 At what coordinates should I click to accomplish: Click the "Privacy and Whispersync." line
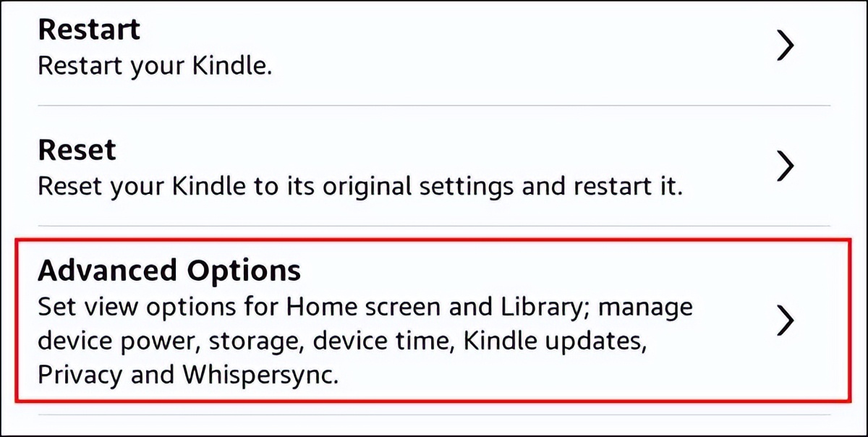(188, 376)
